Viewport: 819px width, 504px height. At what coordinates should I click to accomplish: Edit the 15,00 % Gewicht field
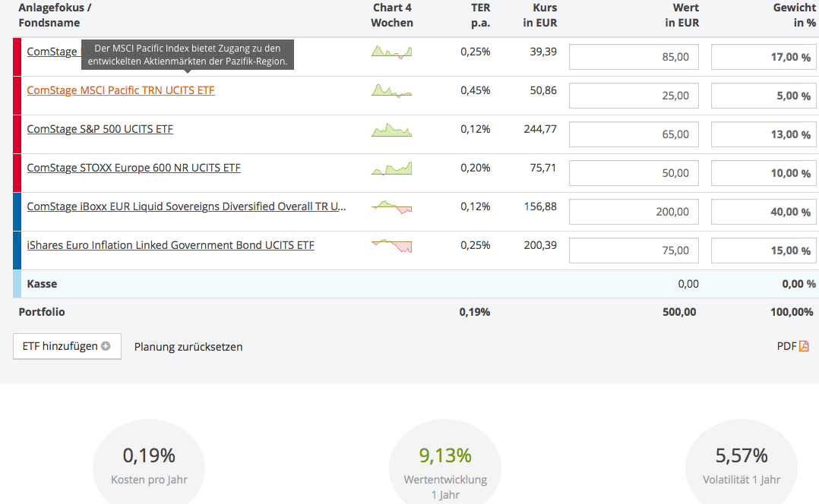[764, 250]
